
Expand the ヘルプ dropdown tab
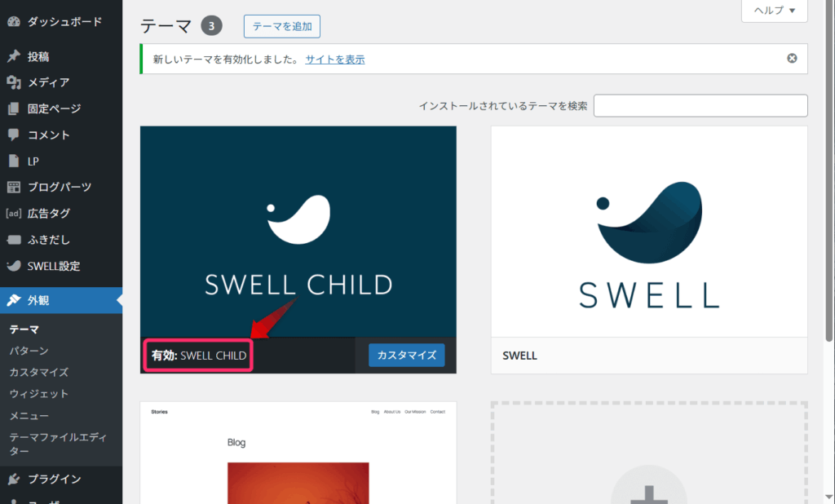click(x=775, y=11)
